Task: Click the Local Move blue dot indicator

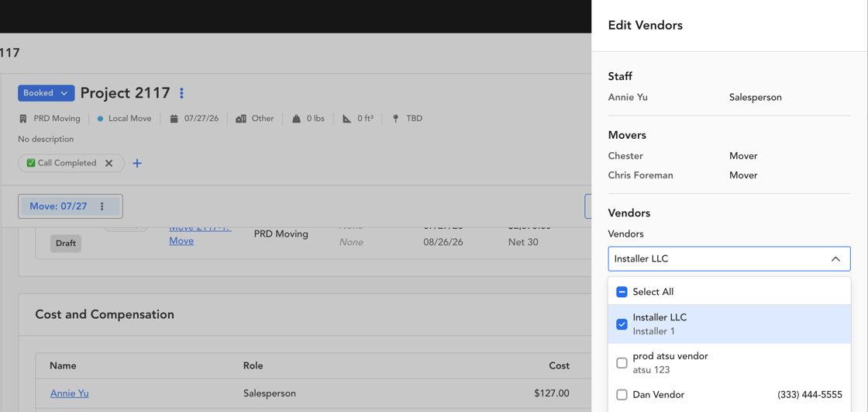Action: point(100,119)
